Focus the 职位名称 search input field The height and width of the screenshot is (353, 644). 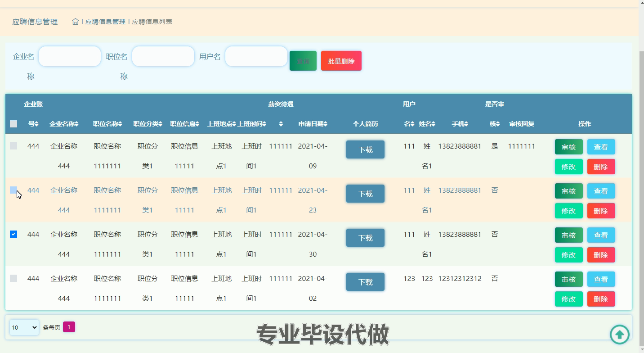163,56
